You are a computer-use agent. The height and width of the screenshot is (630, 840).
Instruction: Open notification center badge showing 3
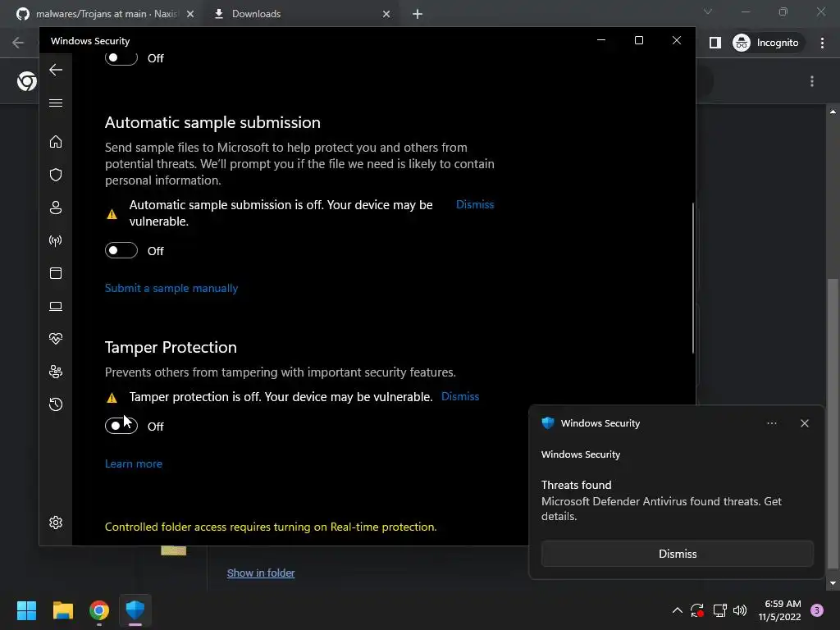pos(817,610)
